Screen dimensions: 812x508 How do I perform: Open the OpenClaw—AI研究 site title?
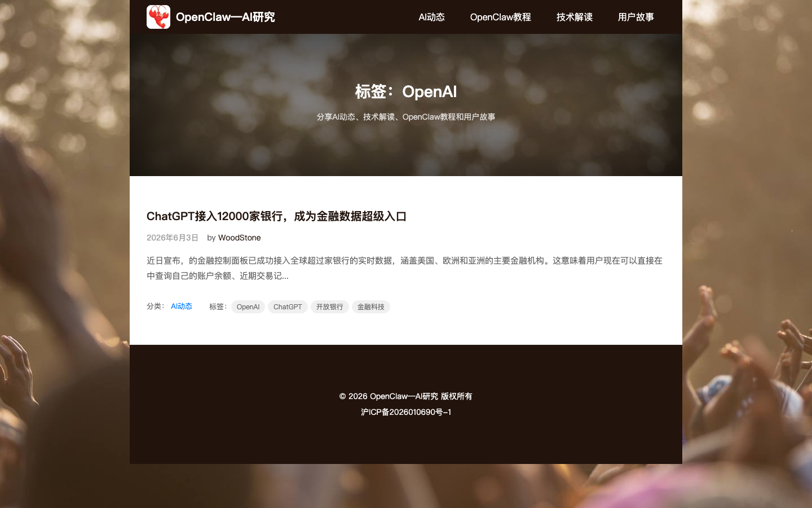click(x=225, y=17)
